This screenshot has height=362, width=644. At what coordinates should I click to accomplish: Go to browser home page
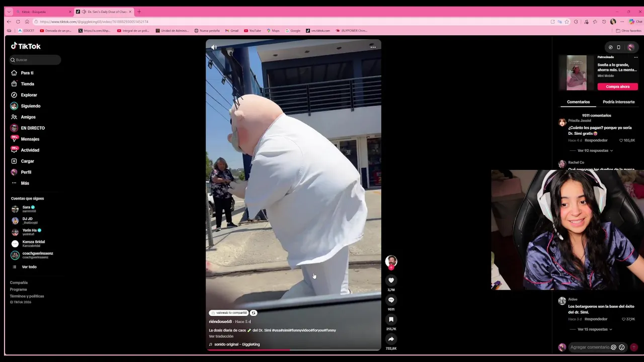point(27,22)
